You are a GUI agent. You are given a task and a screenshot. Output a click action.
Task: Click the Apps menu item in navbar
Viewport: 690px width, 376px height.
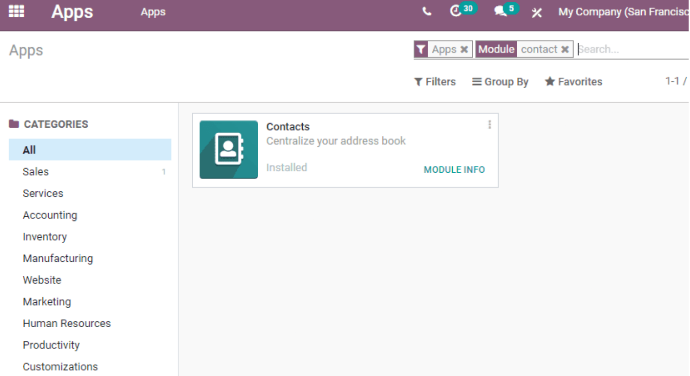[153, 12]
